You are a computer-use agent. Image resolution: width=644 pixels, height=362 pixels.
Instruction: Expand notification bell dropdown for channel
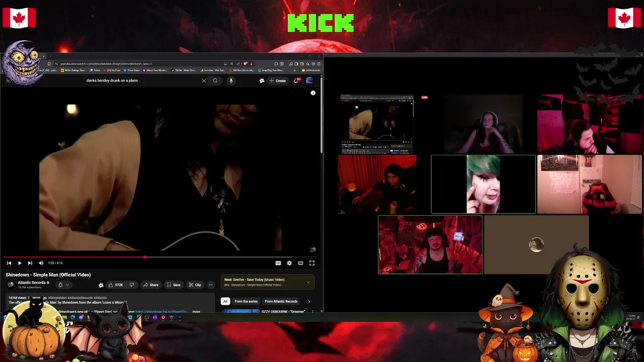[x=63, y=285]
